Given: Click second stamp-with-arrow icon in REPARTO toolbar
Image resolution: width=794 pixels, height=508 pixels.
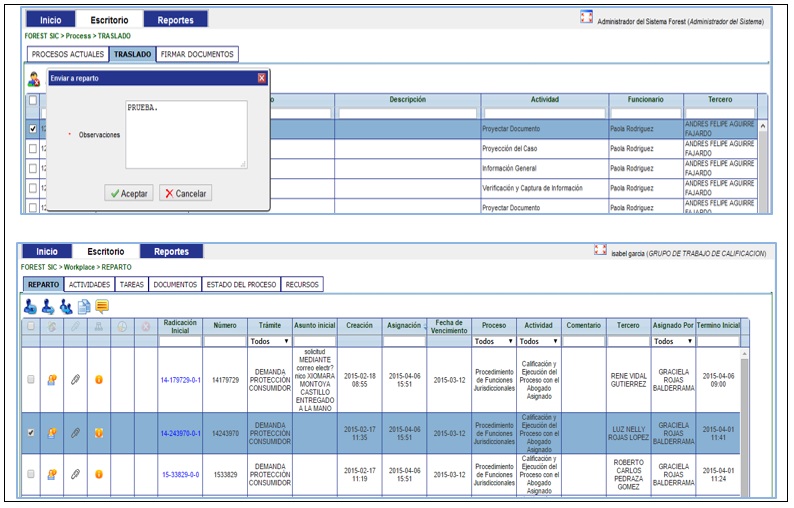Looking at the screenshot, I should coord(48,307).
